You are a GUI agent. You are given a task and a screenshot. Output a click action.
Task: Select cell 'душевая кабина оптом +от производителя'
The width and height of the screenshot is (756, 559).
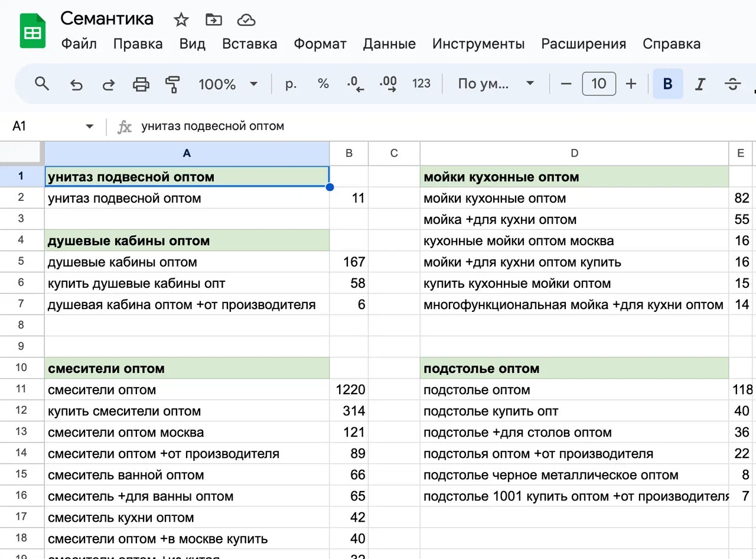[x=187, y=304]
